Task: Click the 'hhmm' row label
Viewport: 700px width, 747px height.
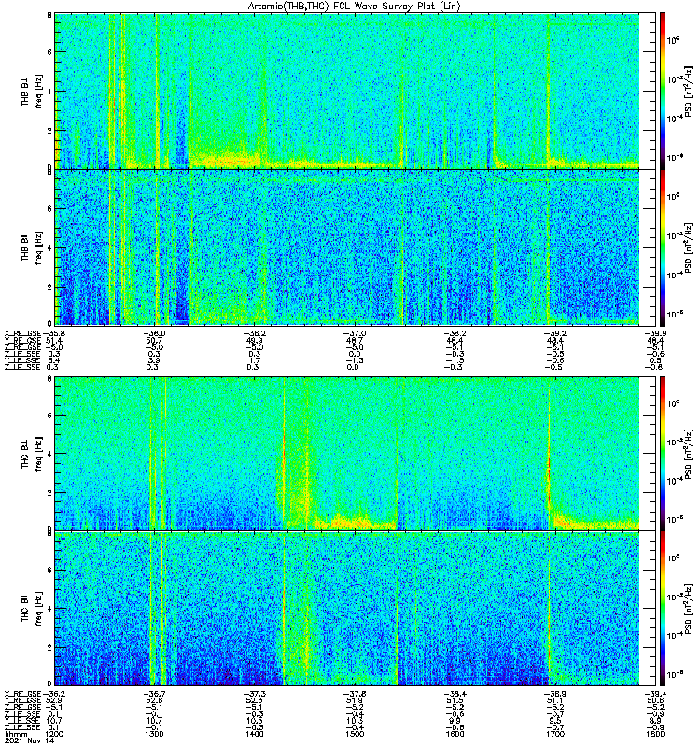Action: click(x=16, y=734)
